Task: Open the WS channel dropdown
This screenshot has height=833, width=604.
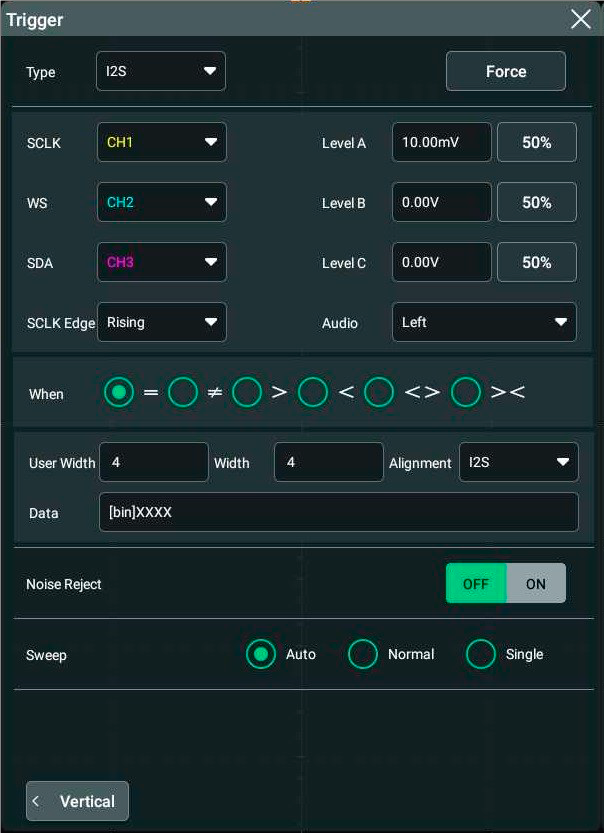Action: point(162,202)
